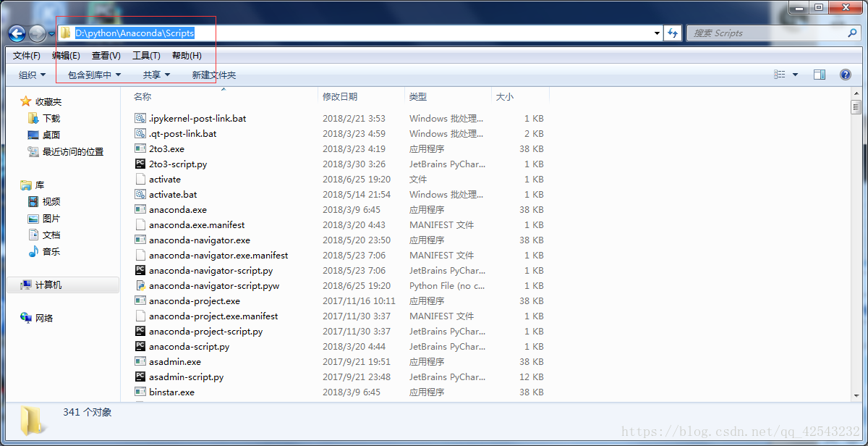Click the address bar refresh button
This screenshot has height=446, width=868.
[673, 33]
